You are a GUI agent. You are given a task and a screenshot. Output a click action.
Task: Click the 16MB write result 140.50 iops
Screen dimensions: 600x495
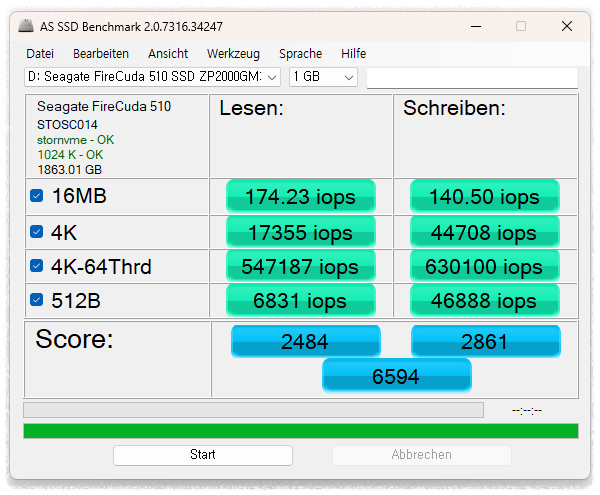(484, 197)
